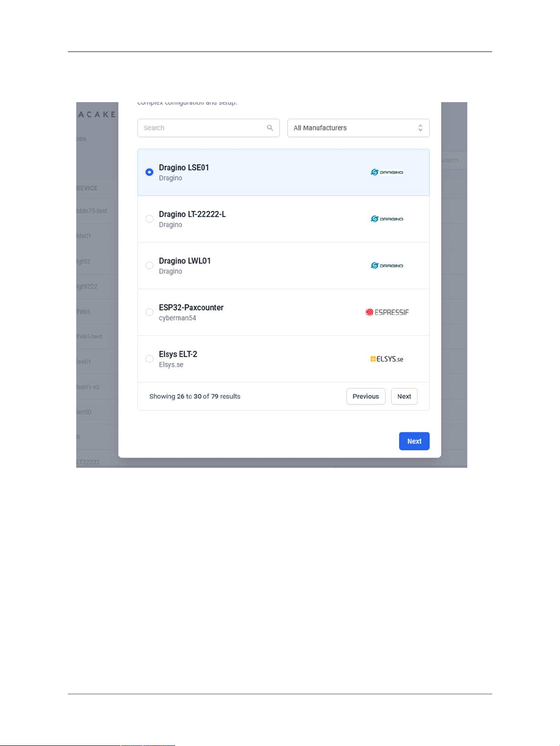
Task: Go to Next page of results
Action: [x=404, y=396]
